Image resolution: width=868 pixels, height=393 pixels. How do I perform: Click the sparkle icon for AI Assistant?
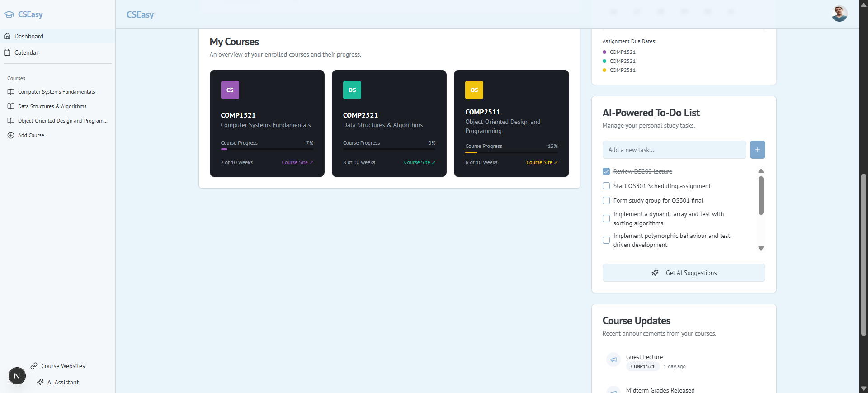(x=40, y=382)
